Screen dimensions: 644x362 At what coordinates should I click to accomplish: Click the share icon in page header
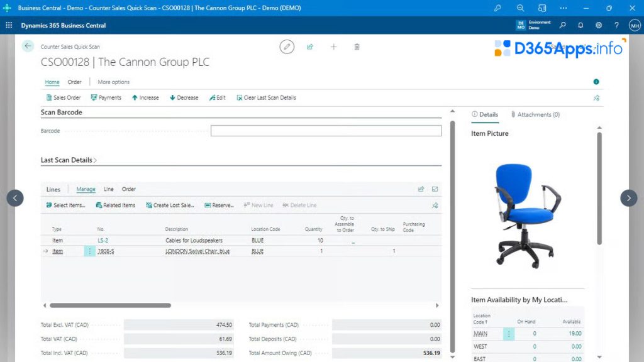coord(310,47)
